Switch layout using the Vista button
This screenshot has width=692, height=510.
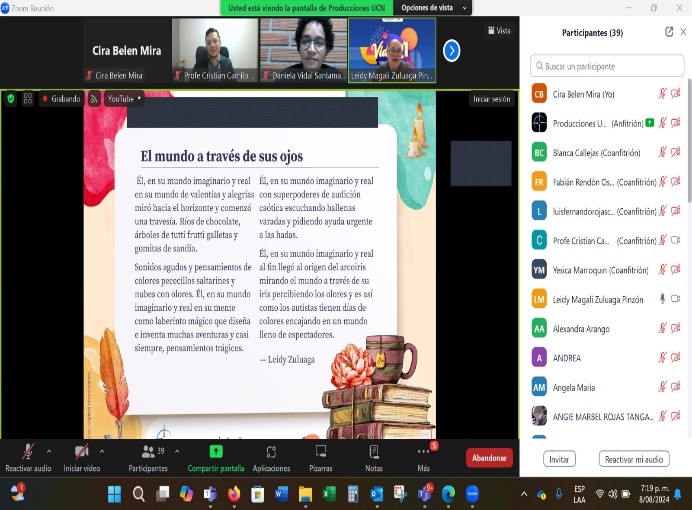[x=499, y=31]
